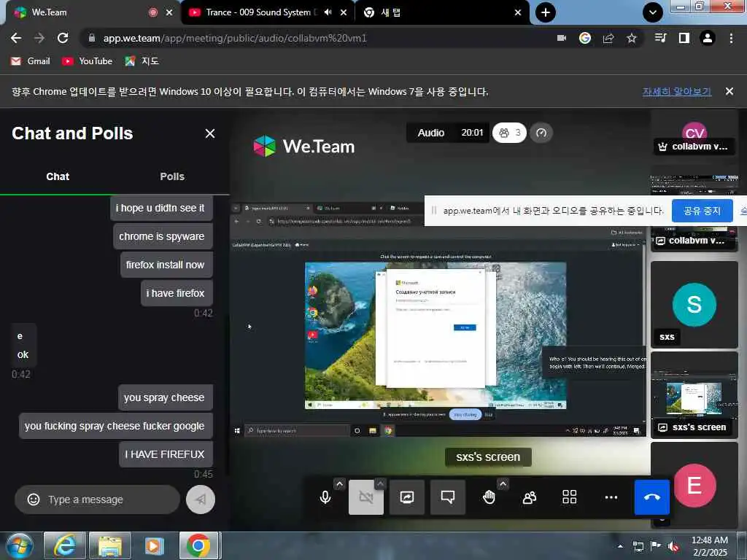Select sxs's screen thumbnail
The width and height of the screenshot is (747, 560).
pos(694,394)
